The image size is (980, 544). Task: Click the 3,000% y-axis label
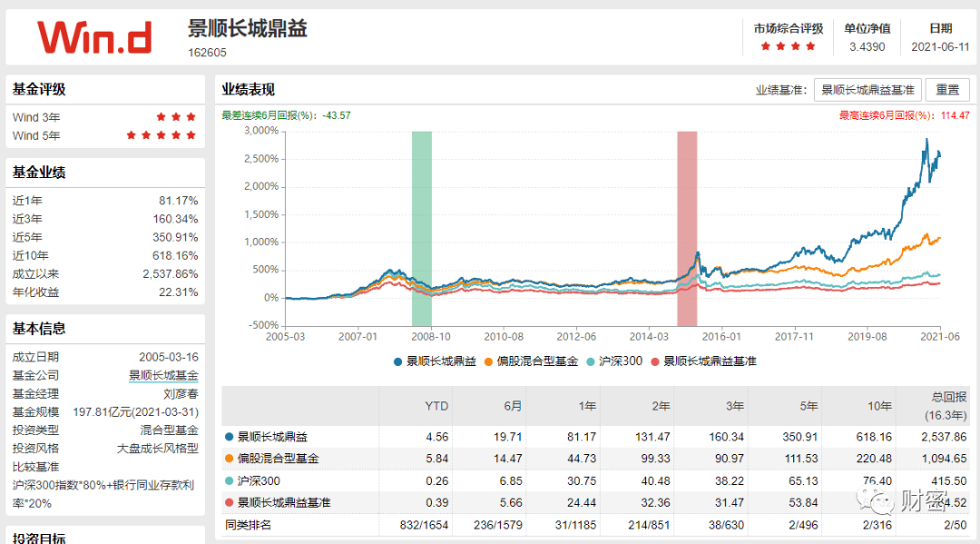[261, 131]
